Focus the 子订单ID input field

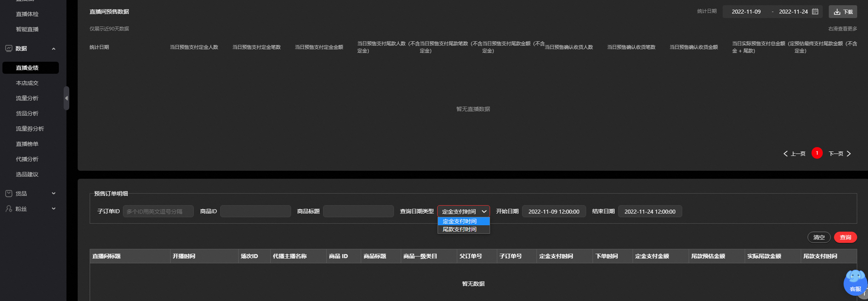click(x=158, y=211)
